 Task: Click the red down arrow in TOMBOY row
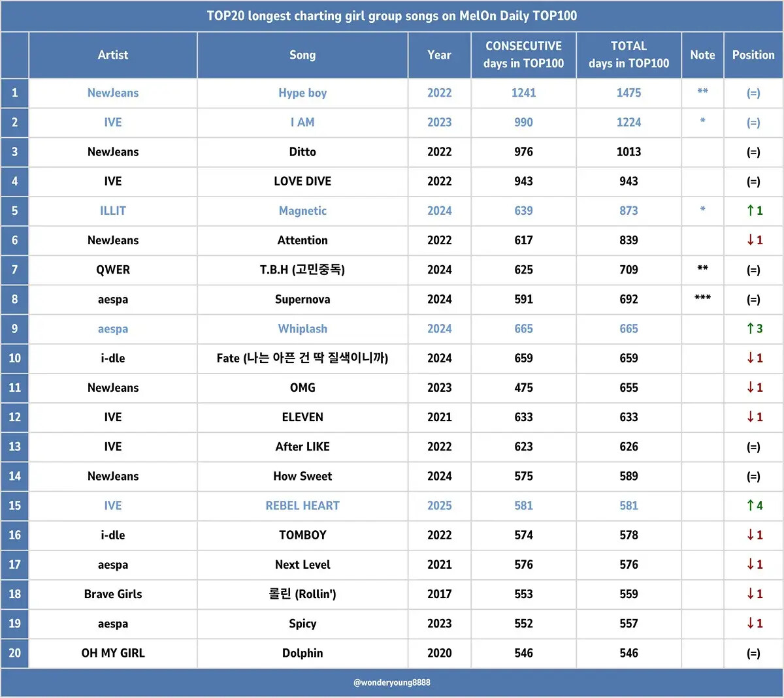(x=751, y=535)
